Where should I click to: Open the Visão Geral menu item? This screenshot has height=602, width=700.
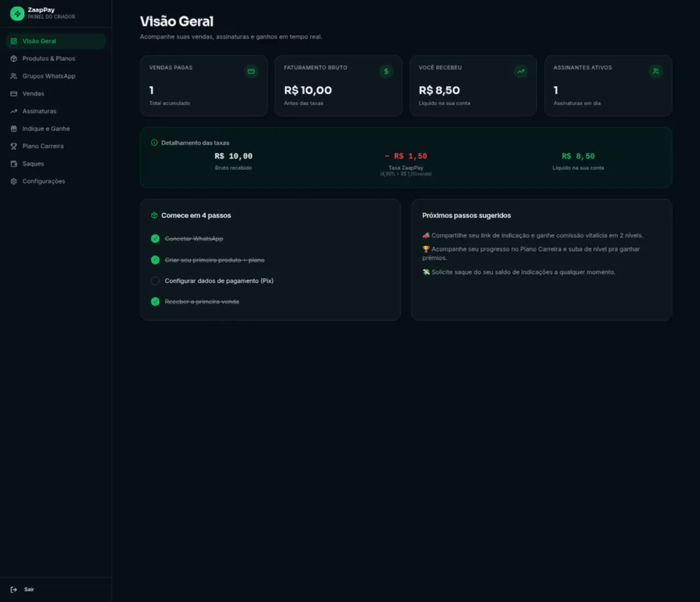tap(56, 41)
